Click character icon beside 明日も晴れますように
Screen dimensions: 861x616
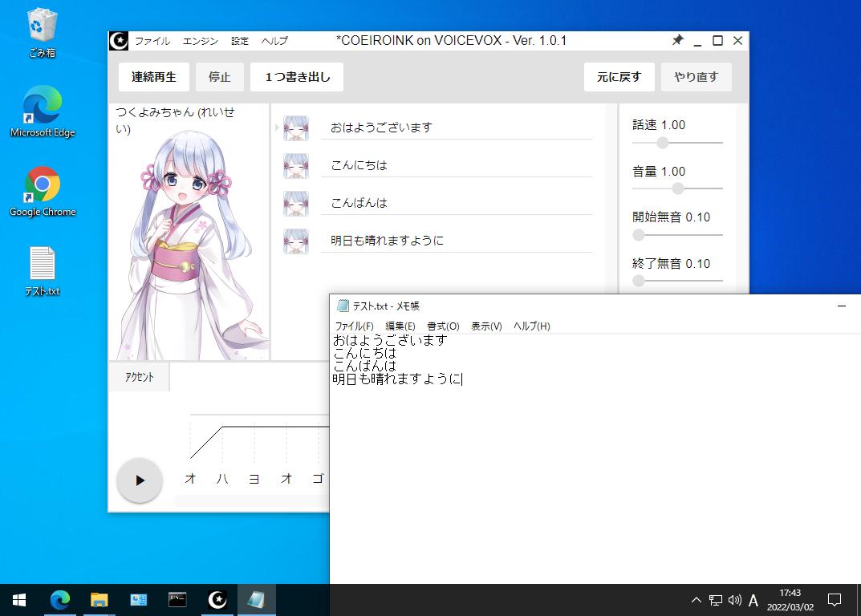(x=296, y=241)
